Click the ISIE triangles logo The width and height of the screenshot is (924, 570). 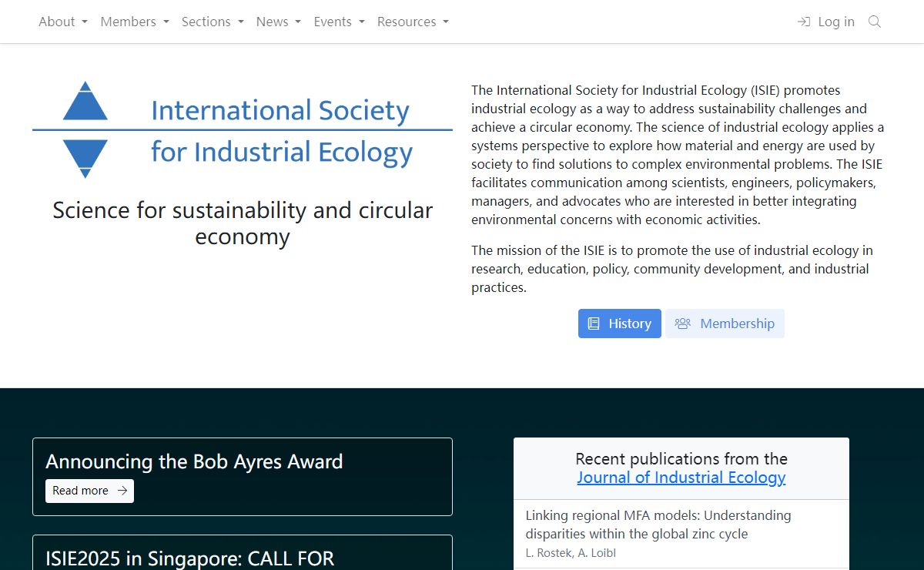coord(85,130)
